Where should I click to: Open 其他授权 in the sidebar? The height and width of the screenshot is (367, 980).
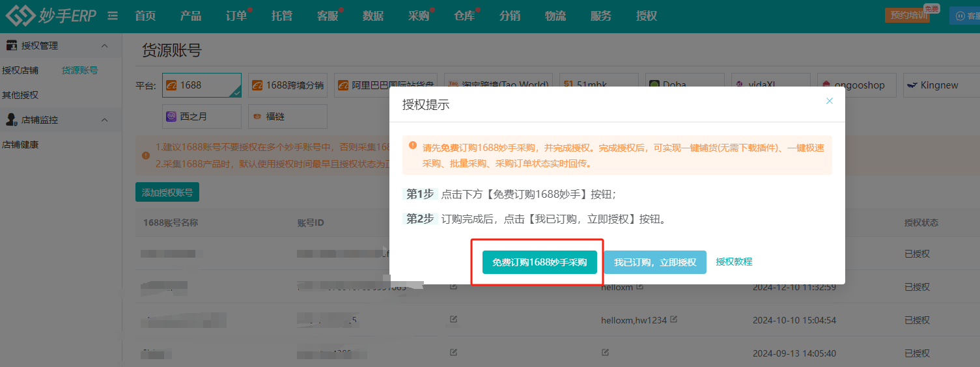click(x=20, y=95)
